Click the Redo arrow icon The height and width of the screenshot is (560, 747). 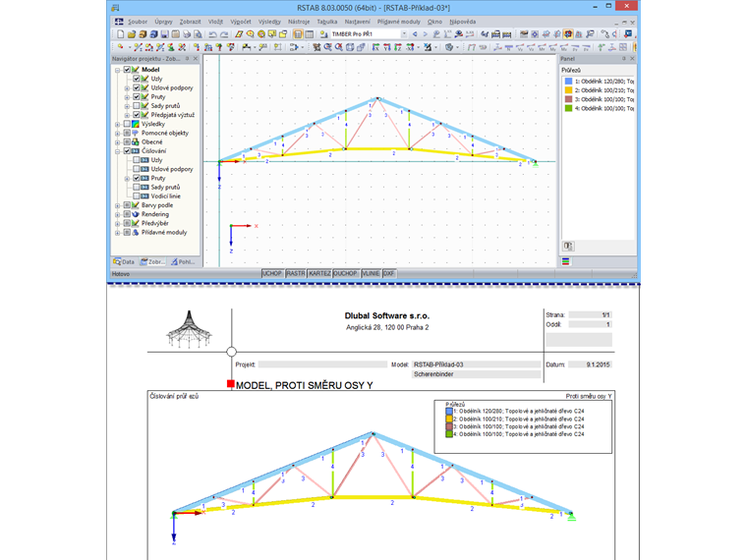coord(223,34)
